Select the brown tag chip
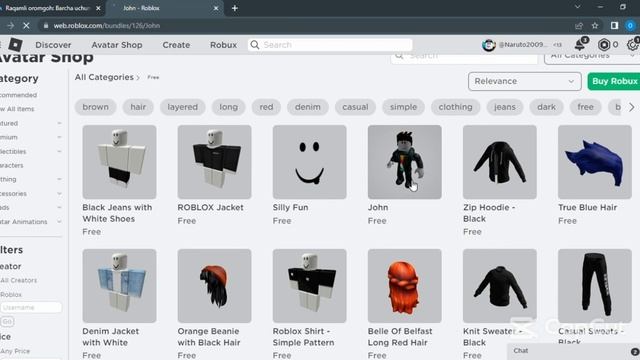640x360 pixels. [96, 107]
